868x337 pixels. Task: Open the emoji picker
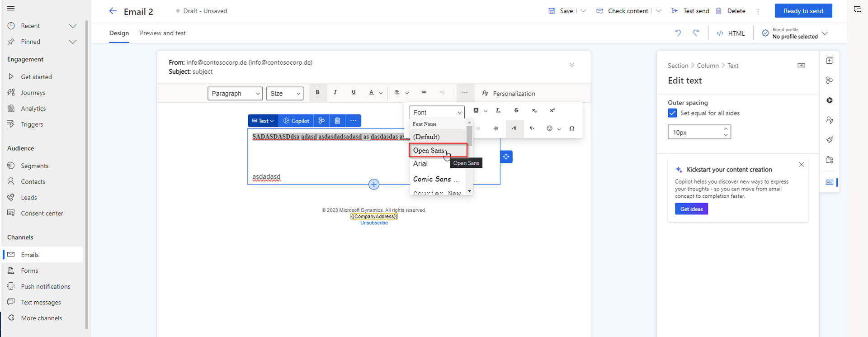[550, 128]
